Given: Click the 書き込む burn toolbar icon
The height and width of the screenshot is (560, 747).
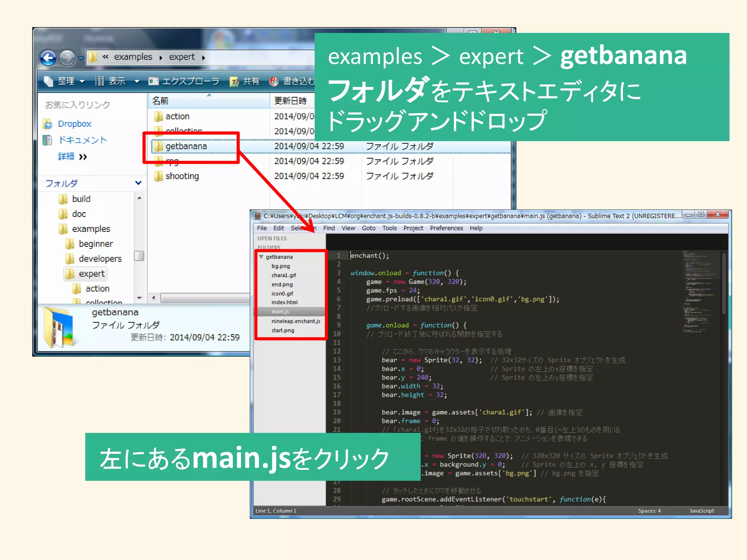Looking at the screenshot, I should coord(274,81).
